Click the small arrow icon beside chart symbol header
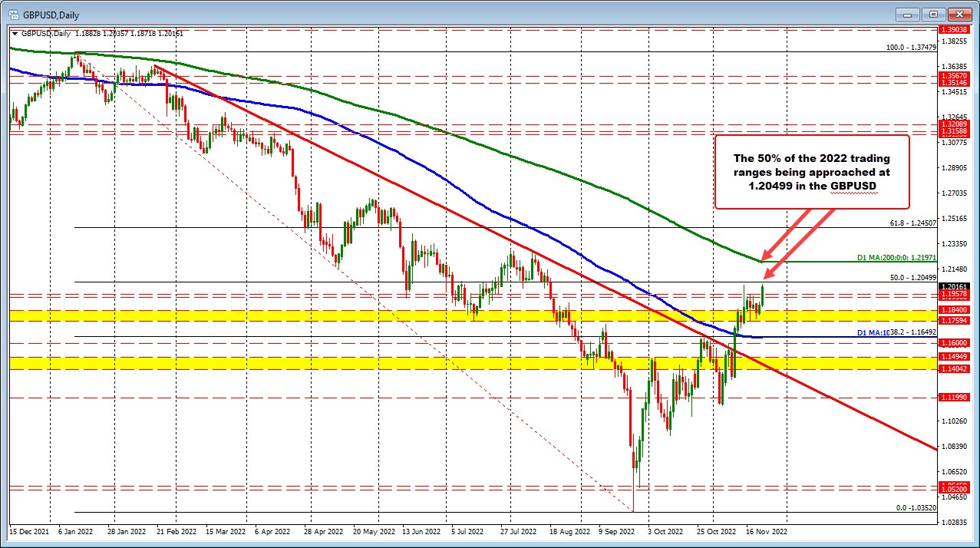This screenshot has width=980, height=548. [14, 33]
